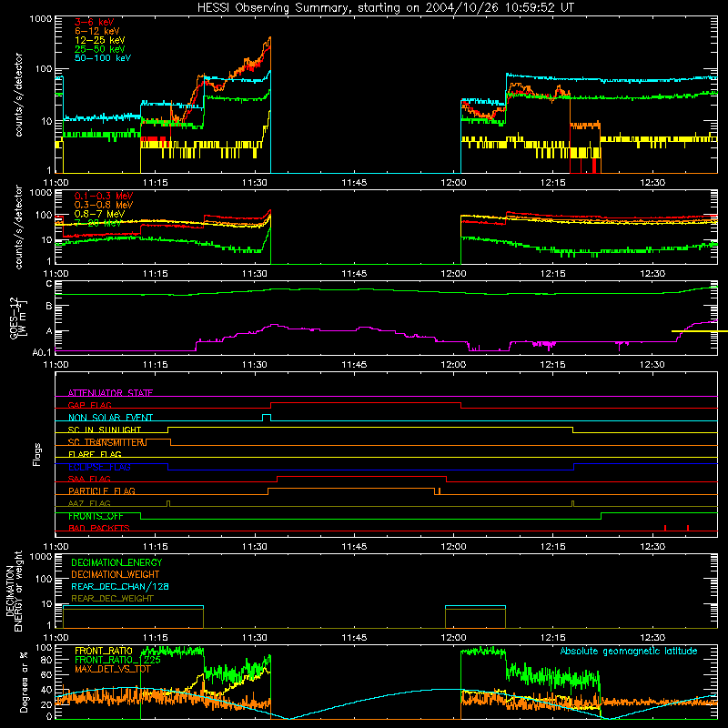
Task: Click the 0.3-0.8 MeV legend entry
Action: pyautogui.click(x=104, y=206)
